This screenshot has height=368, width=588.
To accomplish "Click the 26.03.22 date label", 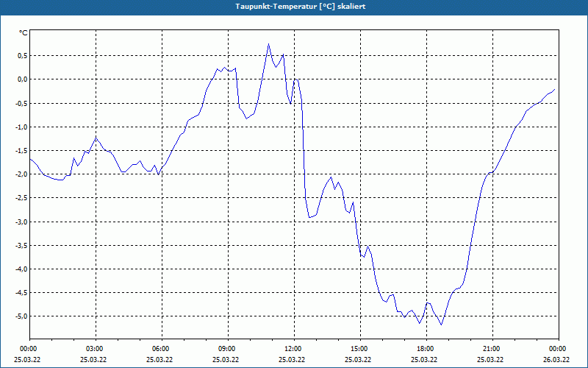I will [x=556, y=359].
